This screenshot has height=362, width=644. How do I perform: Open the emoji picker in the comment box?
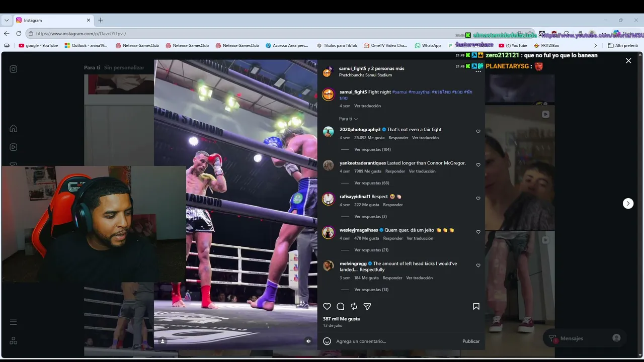[x=327, y=341]
